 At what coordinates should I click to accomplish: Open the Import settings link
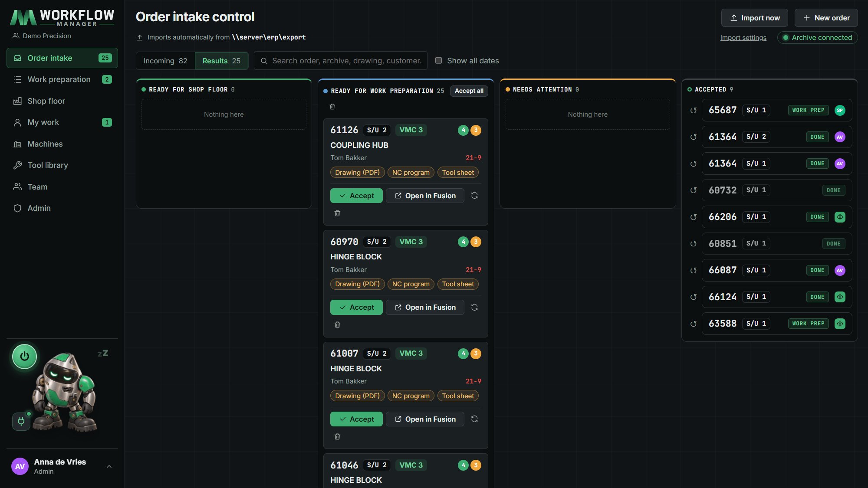click(743, 38)
